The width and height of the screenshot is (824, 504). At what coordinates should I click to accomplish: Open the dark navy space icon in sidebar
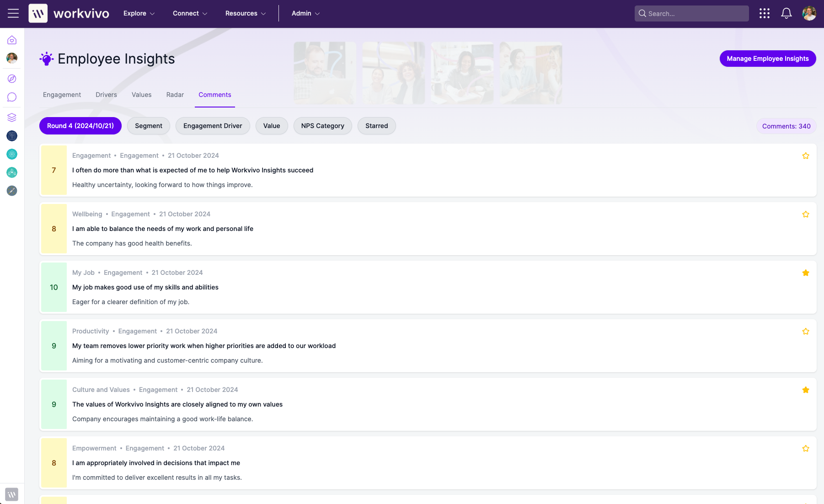point(12,136)
